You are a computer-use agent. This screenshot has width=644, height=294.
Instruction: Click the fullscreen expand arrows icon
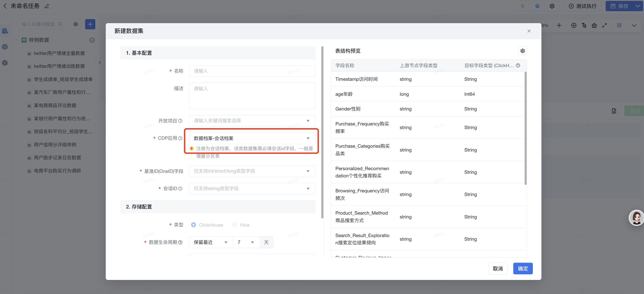[x=604, y=25]
